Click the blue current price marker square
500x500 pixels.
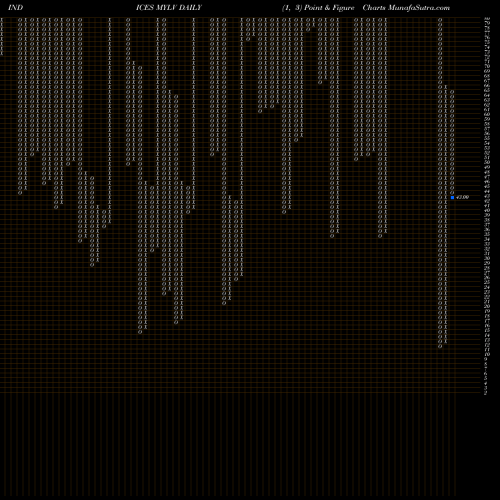[x=452, y=197]
